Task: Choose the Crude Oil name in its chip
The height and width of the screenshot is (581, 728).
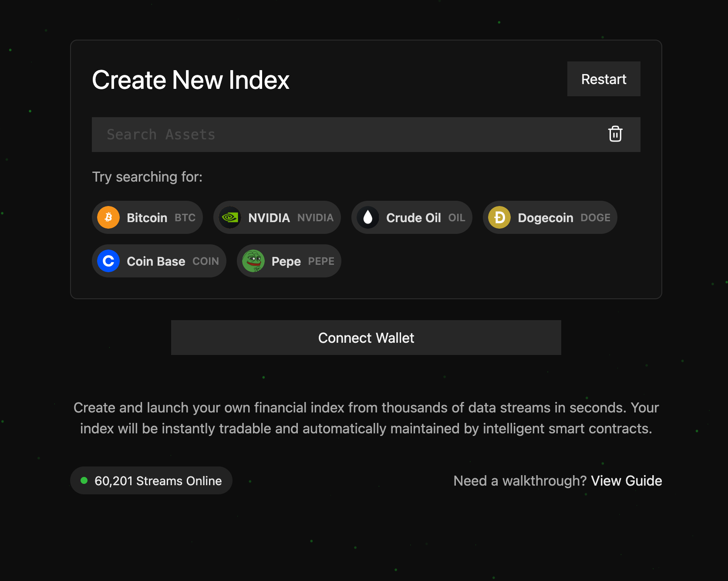Action: pos(414,218)
